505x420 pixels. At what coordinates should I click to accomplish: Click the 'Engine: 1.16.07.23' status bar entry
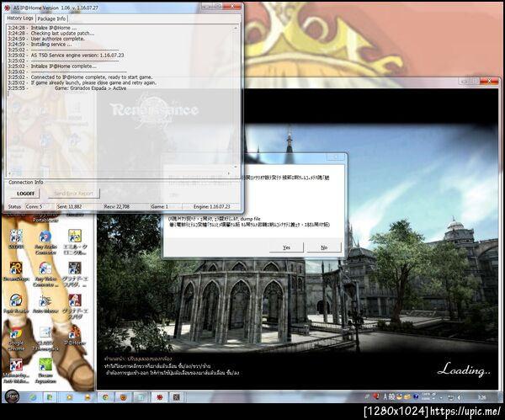[211, 206]
